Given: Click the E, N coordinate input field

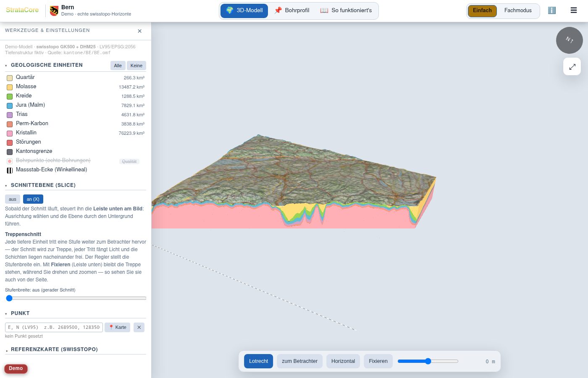Looking at the screenshot, I should [x=54, y=327].
